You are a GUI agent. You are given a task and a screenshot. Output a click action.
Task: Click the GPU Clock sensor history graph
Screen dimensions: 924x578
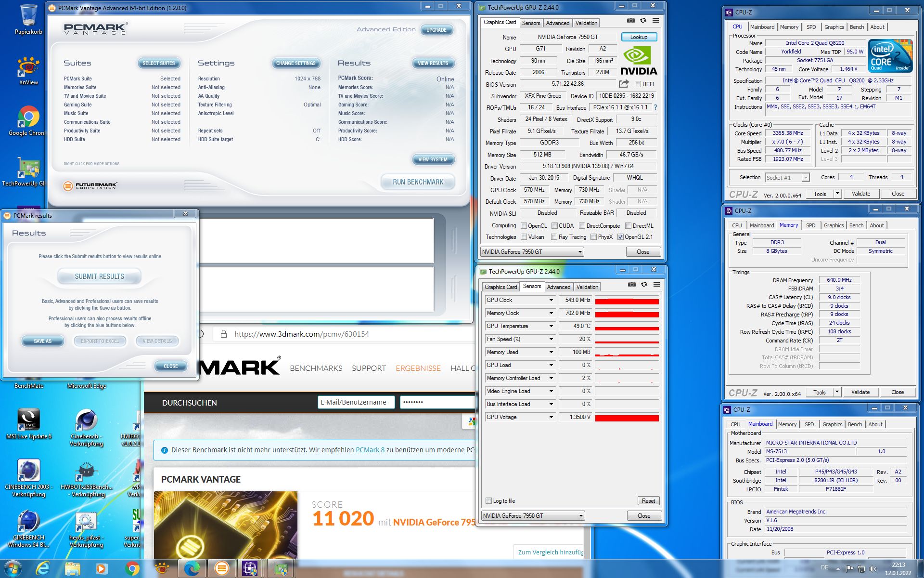click(627, 300)
